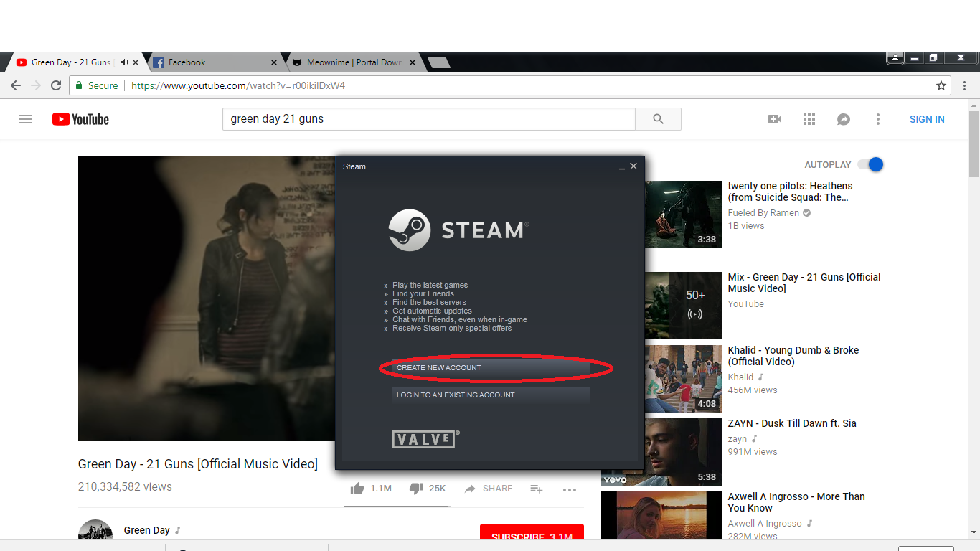The height and width of the screenshot is (551, 980).
Task: Open Chrome's vertical ellipsis menu
Action: coord(963,85)
